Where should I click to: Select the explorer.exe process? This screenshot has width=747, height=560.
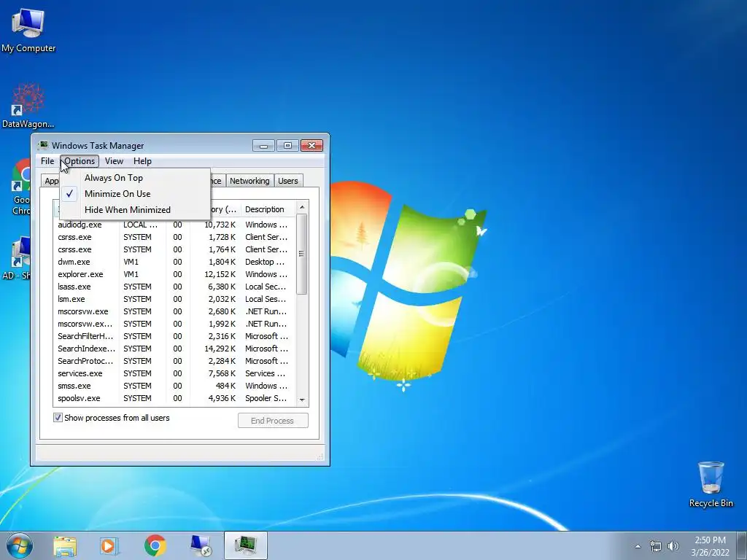[x=174, y=274]
